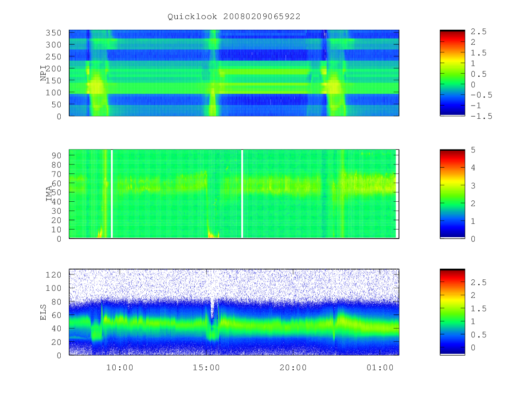Click the white data gap near 17:00 in IMA
The height and width of the screenshot is (399, 532).
click(242, 194)
